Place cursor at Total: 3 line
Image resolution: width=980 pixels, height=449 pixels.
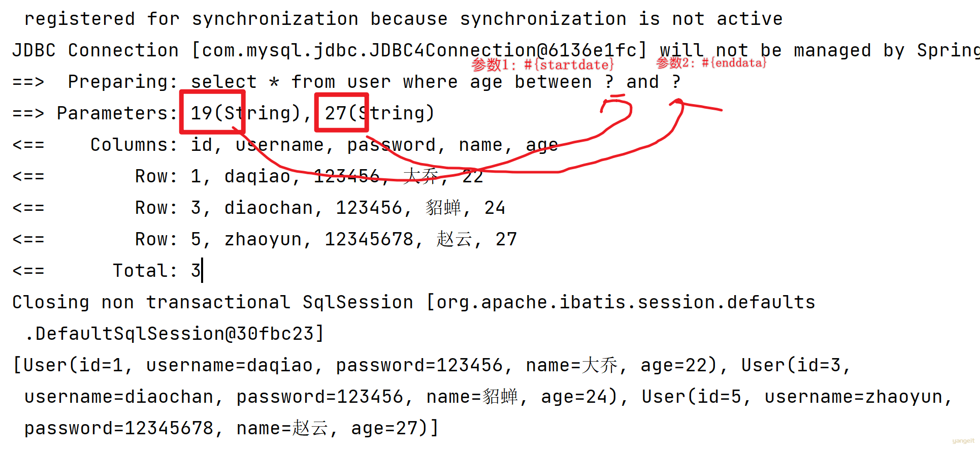(x=107, y=271)
